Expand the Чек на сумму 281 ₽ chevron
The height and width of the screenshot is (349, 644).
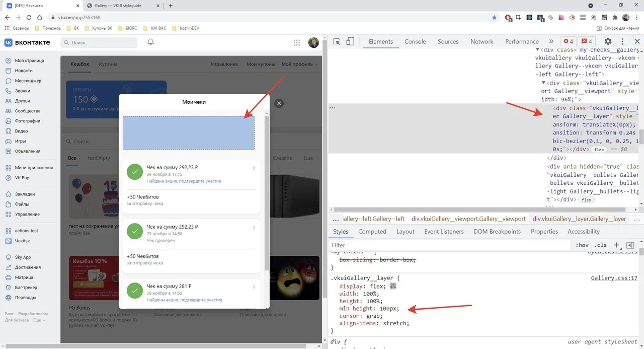click(254, 287)
